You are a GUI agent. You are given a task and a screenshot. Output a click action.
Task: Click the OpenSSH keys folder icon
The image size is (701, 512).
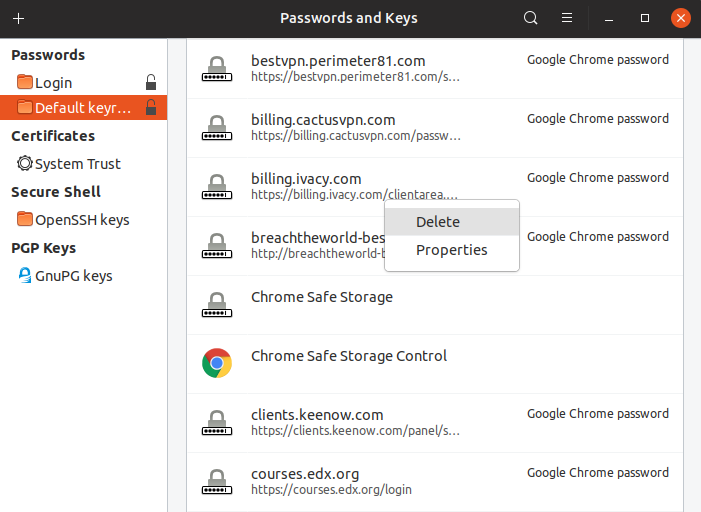[25, 219]
